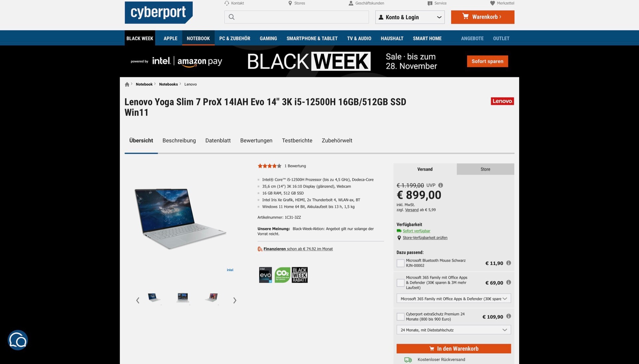The image size is (639, 364).
Task: Click the CO2 Offset Service badge
Action: point(282,275)
